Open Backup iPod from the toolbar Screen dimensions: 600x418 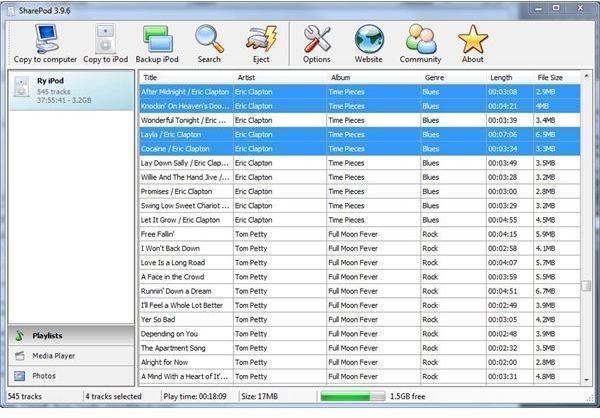pyautogui.click(x=157, y=44)
